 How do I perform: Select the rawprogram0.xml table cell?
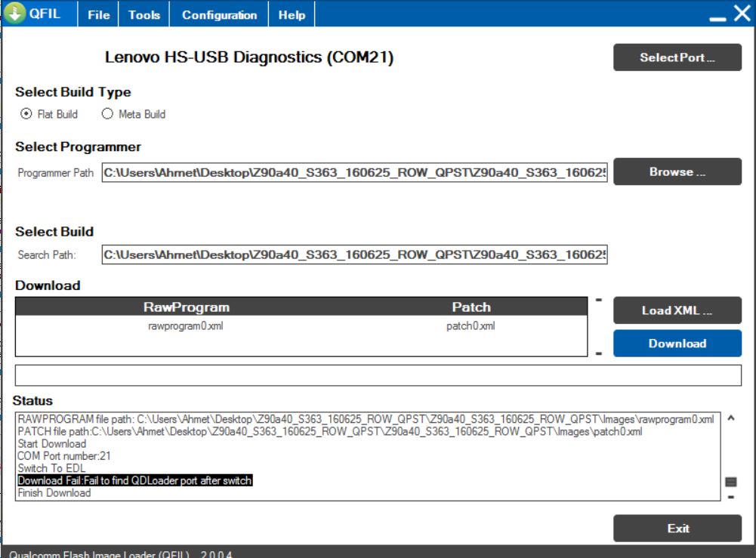pyautogui.click(x=186, y=326)
